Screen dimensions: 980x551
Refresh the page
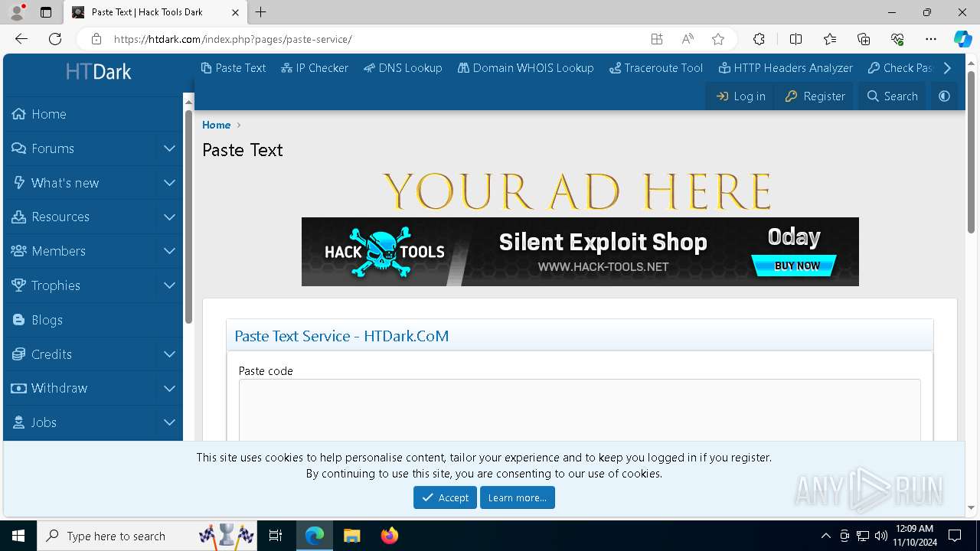(x=55, y=39)
